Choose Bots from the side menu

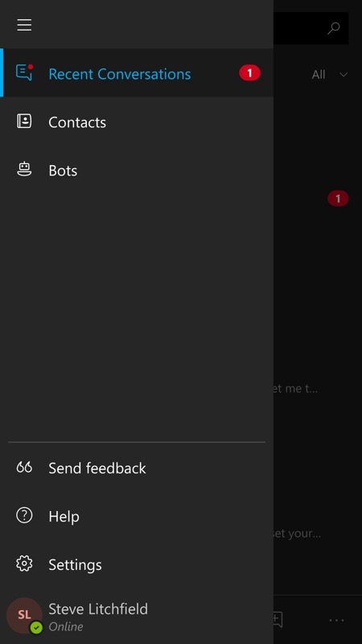[x=137, y=170]
